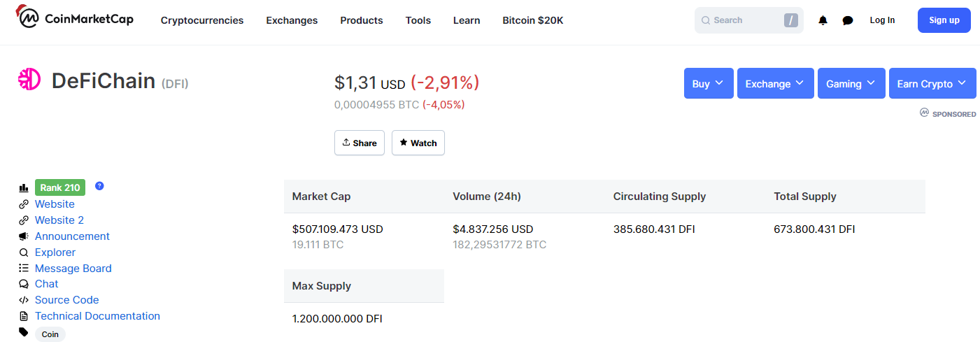Click the speech bubble icon beside Chat

(24, 284)
